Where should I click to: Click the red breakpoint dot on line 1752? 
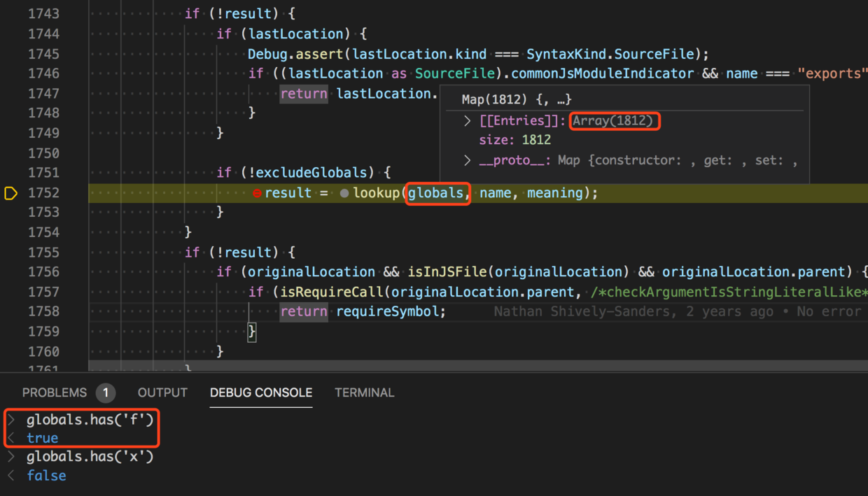(258, 193)
